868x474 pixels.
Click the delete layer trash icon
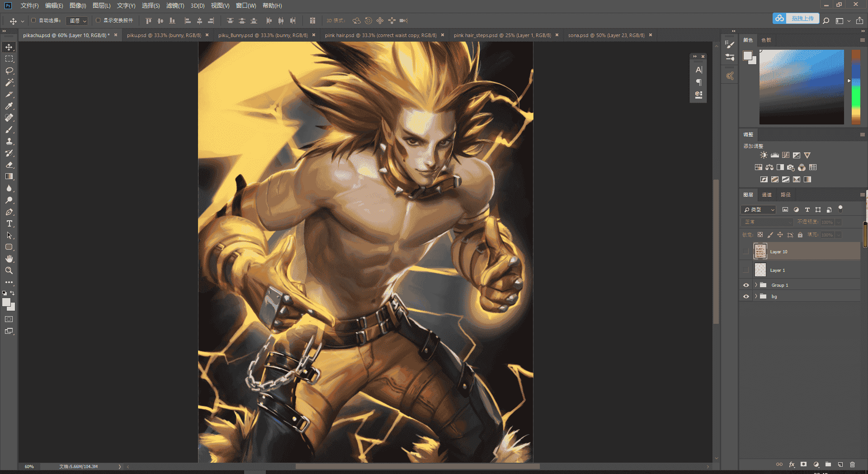pos(852,465)
